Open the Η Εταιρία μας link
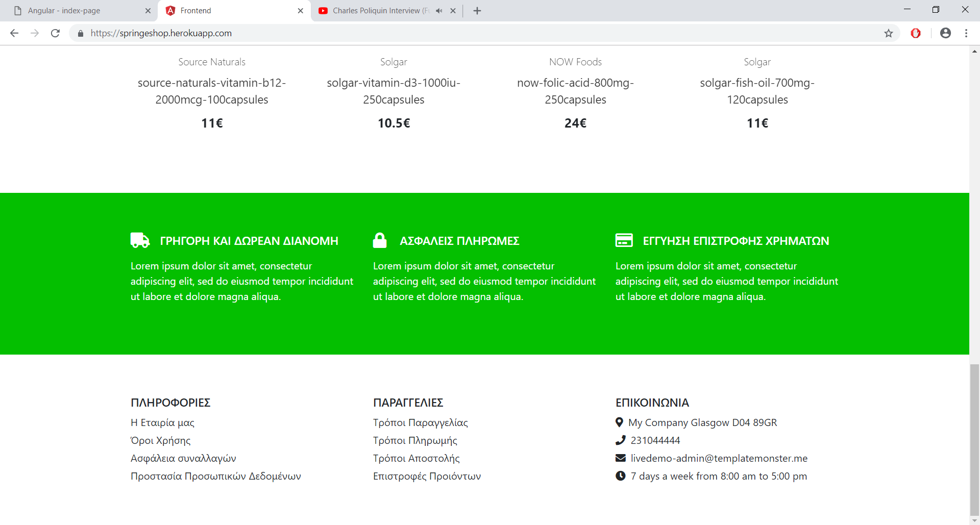This screenshot has width=980, height=525. 162,422
